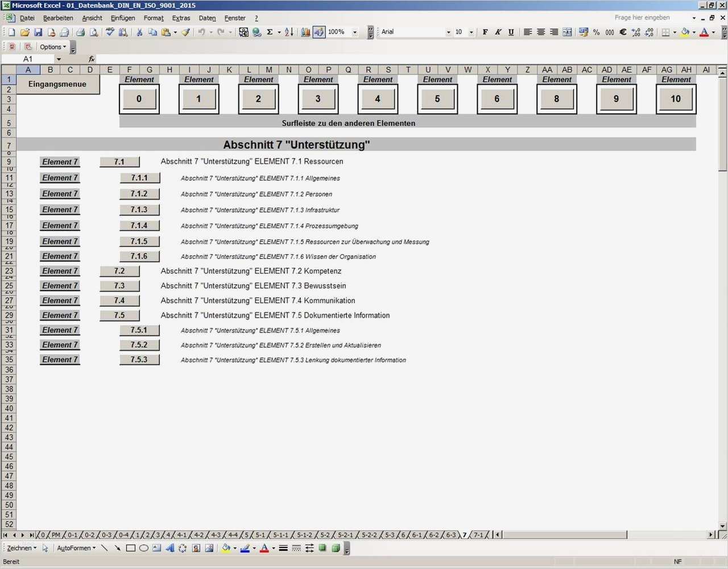
Task: Open the font size dropdown
Action: [x=471, y=32]
